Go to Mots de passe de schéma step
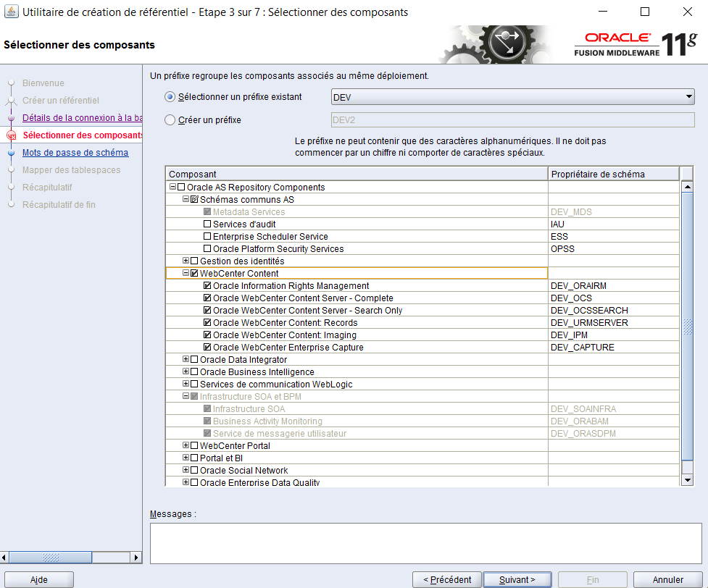This screenshot has width=708, height=588. coord(75,153)
